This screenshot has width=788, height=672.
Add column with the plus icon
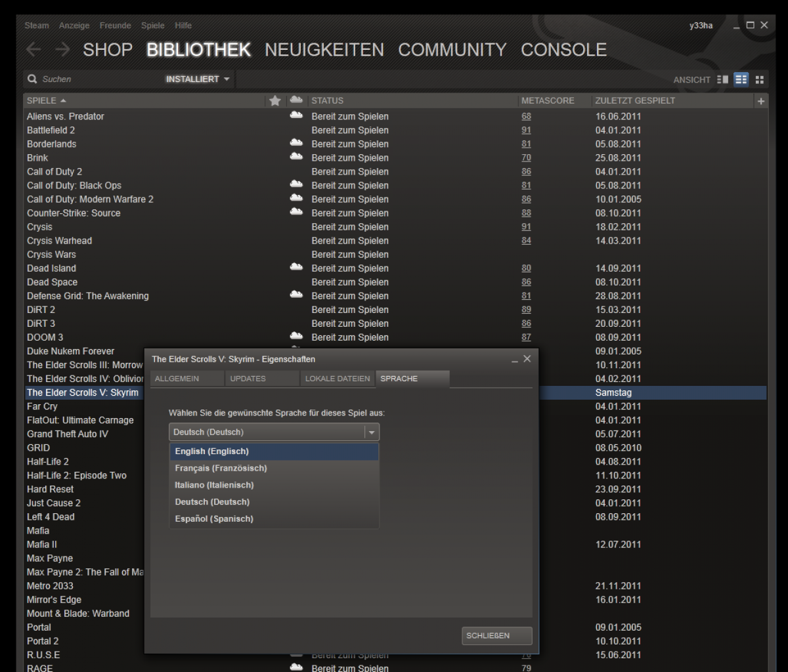click(761, 101)
